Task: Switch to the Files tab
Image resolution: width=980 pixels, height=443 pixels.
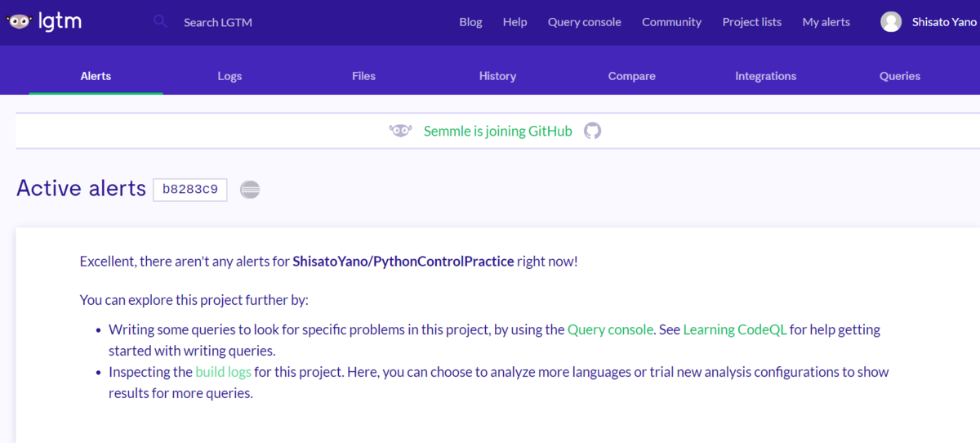Action: click(x=363, y=76)
